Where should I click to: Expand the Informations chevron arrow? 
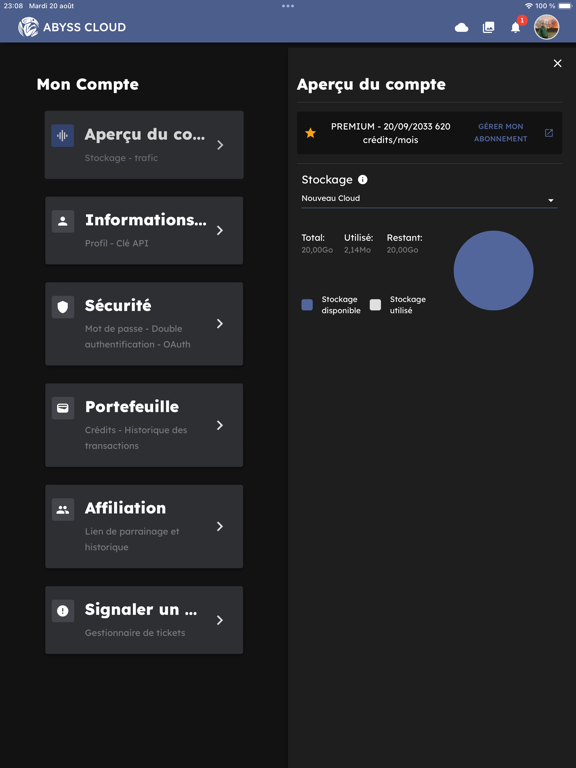220,230
